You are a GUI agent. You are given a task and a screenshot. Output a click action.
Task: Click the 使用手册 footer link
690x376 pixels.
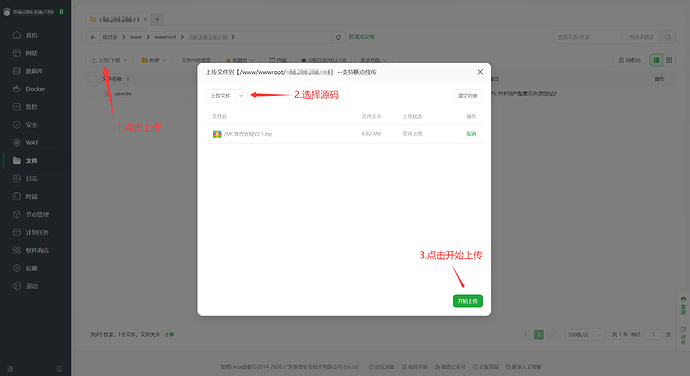[x=415, y=367]
